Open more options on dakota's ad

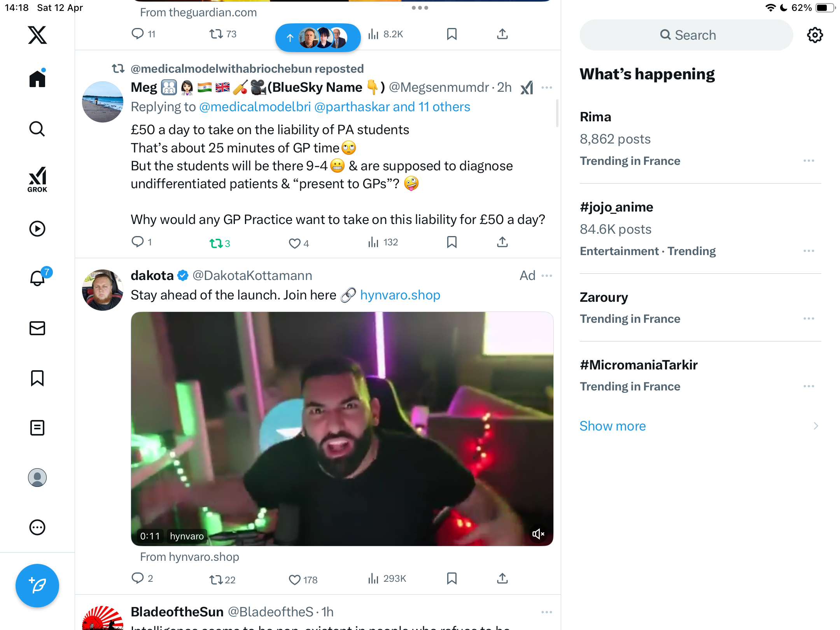click(547, 276)
